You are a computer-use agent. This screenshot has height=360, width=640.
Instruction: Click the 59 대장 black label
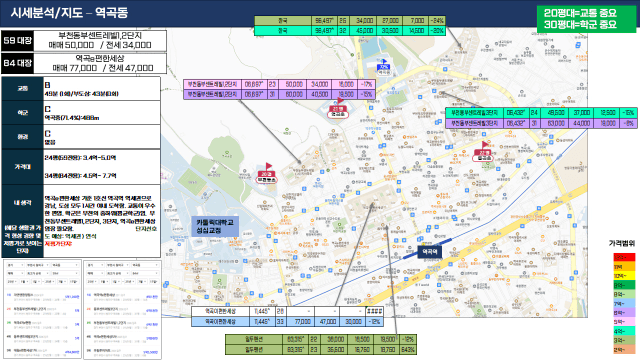[x=17, y=40]
